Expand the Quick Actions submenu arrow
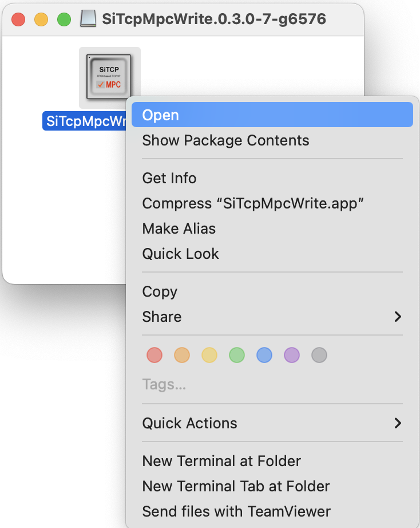 [398, 423]
